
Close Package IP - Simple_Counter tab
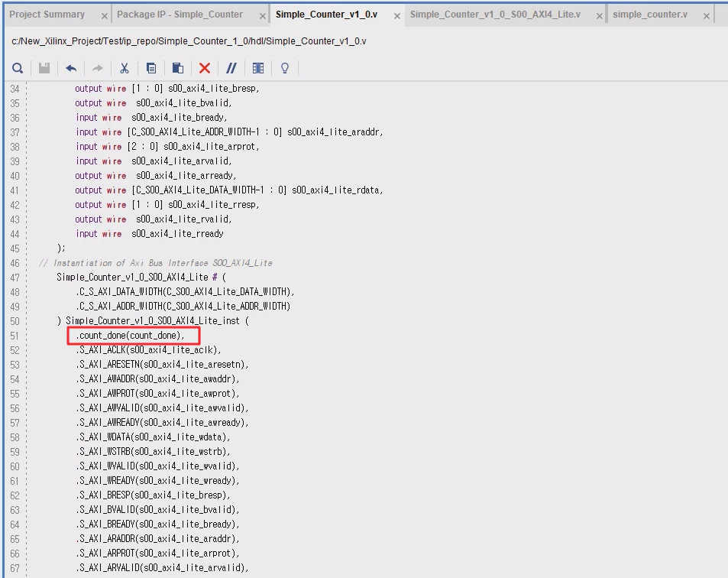pos(262,16)
